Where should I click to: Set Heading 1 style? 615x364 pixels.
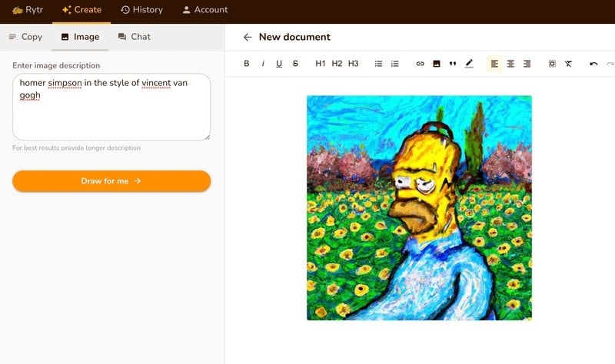[x=321, y=64]
